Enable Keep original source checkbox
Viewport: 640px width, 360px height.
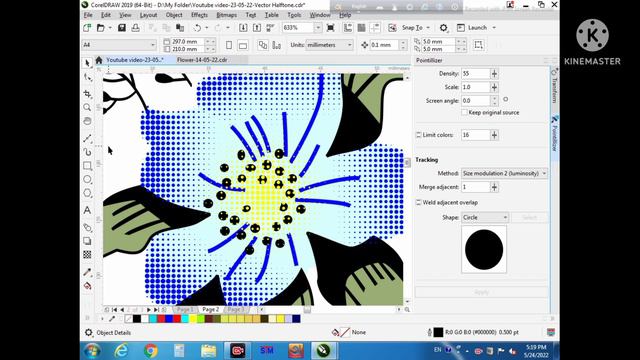464,112
